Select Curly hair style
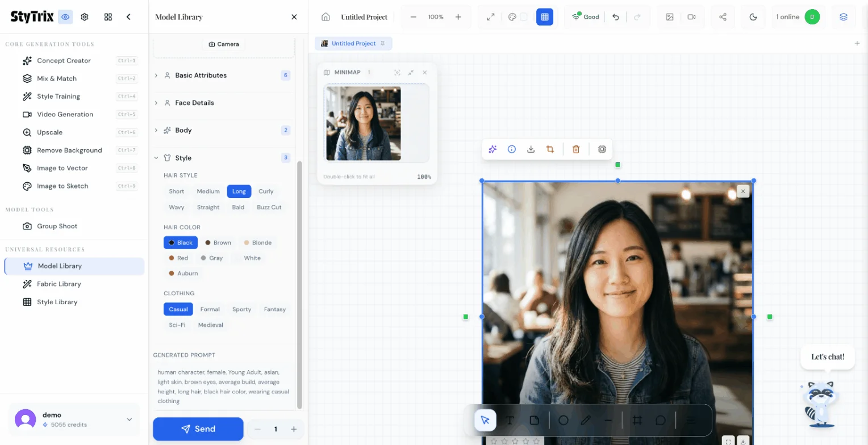The height and width of the screenshot is (445, 868). coord(266,191)
